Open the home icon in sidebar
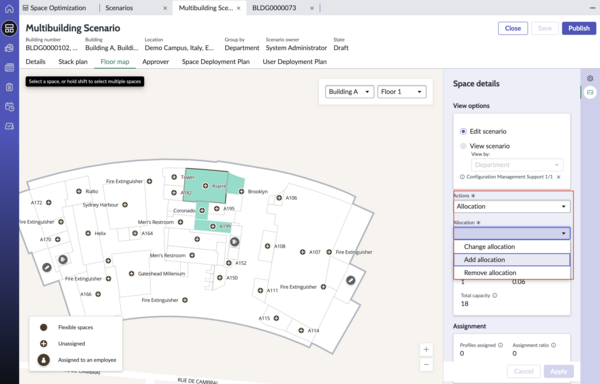This screenshot has height=384, width=600. (x=9, y=8)
